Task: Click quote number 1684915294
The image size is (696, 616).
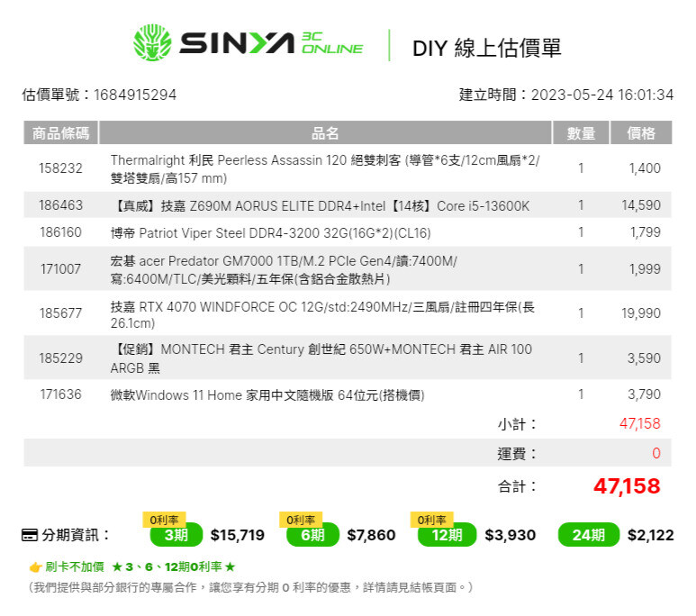Action: tap(135, 95)
